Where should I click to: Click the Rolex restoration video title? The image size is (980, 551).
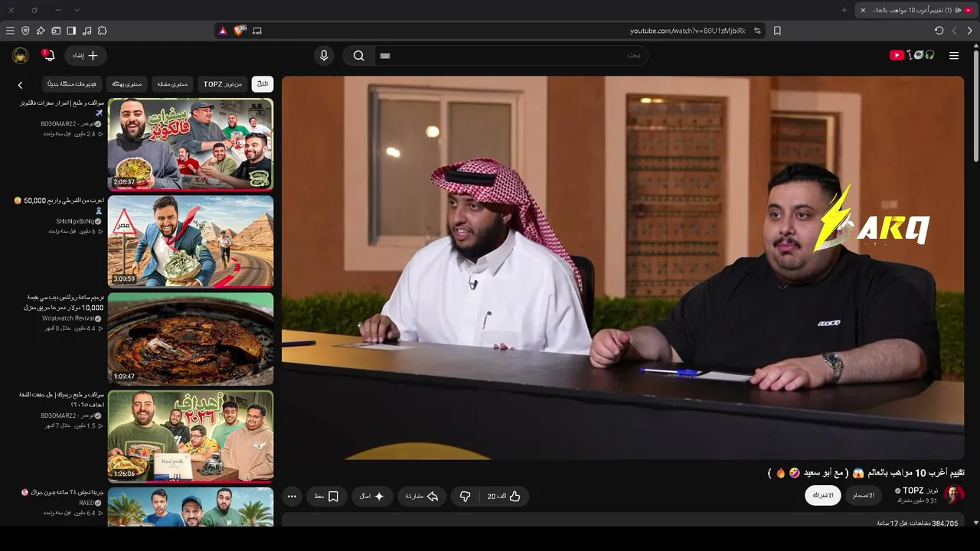click(65, 302)
